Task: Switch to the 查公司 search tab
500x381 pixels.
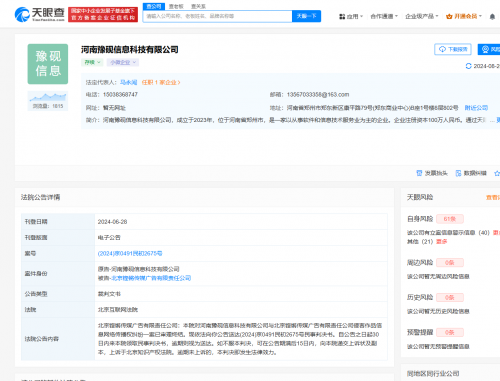Action: tap(154, 6)
